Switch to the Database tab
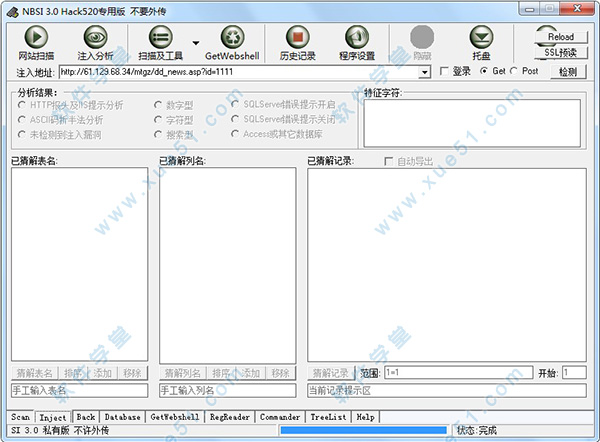The width and height of the screenshot is (600, 442). (122, 417)
